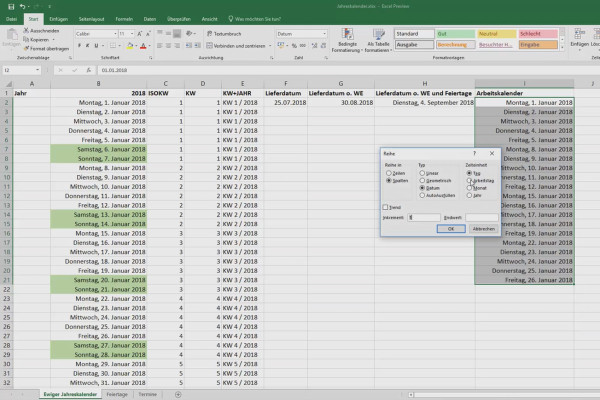Screen dimensions: 600x400
Task: Open the font size dropdown
Action: (132, 34)
